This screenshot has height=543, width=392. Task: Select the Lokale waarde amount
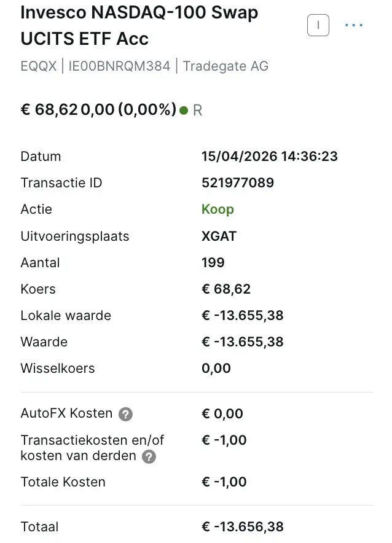click(x=243, y=315)
